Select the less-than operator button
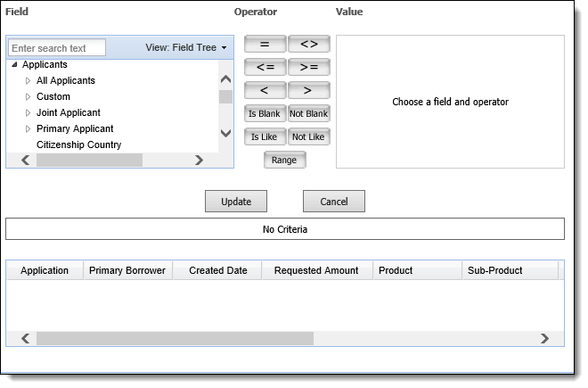This screenshot has width=588, height=388. (265, 90)
